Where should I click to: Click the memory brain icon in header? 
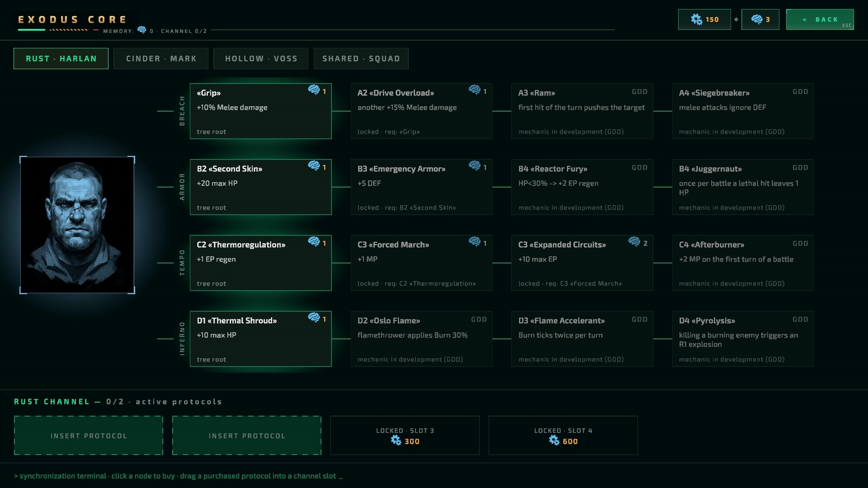(142, 30)
